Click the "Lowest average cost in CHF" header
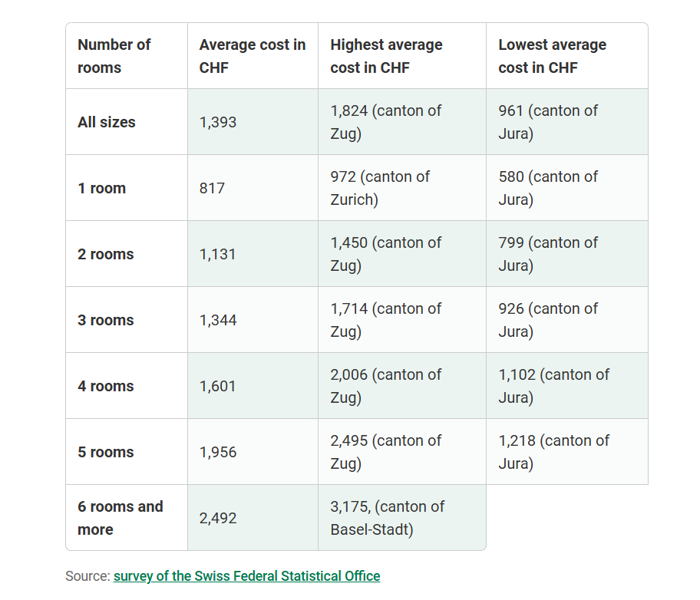Screen dimensions: 700x600 point(552,56)
